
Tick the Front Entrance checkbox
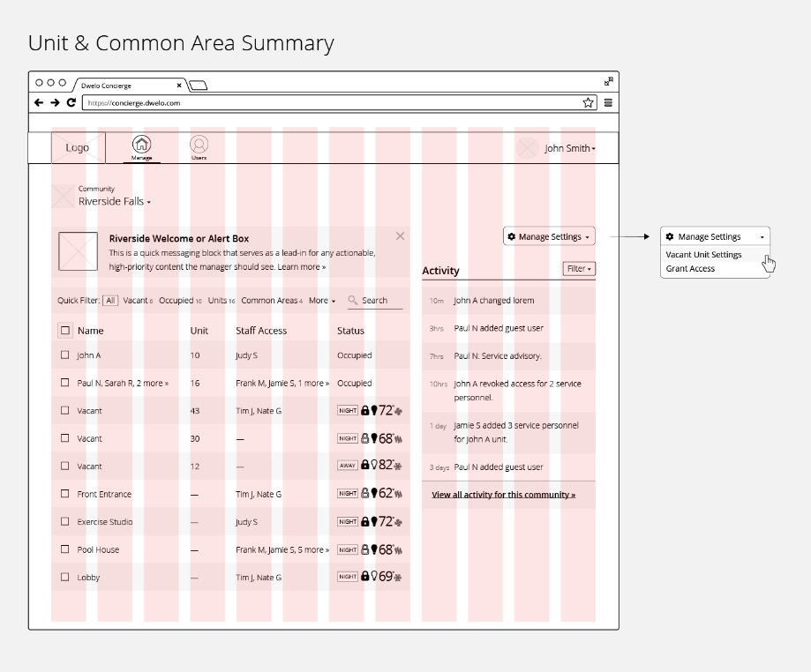(64, 494)
